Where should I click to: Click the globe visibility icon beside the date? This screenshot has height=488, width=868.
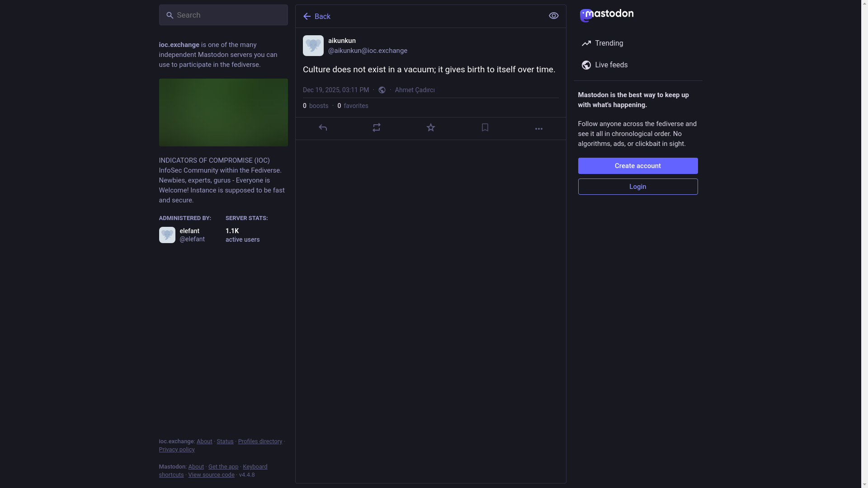click(x=382, y=90)
